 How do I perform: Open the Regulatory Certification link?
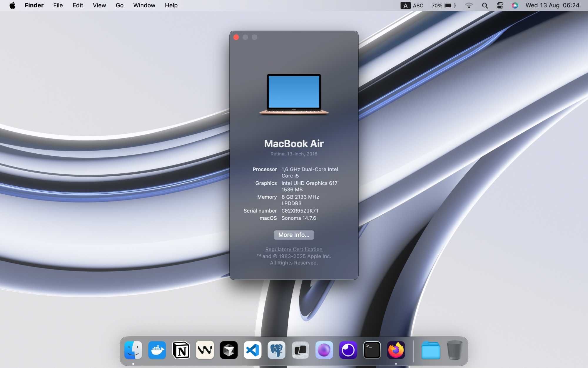[294, 249]
